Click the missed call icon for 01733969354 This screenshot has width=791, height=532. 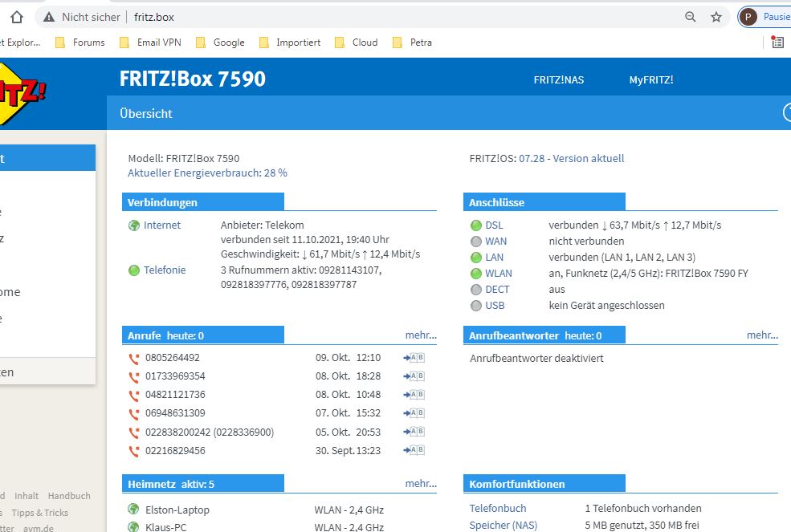point(133,377)
